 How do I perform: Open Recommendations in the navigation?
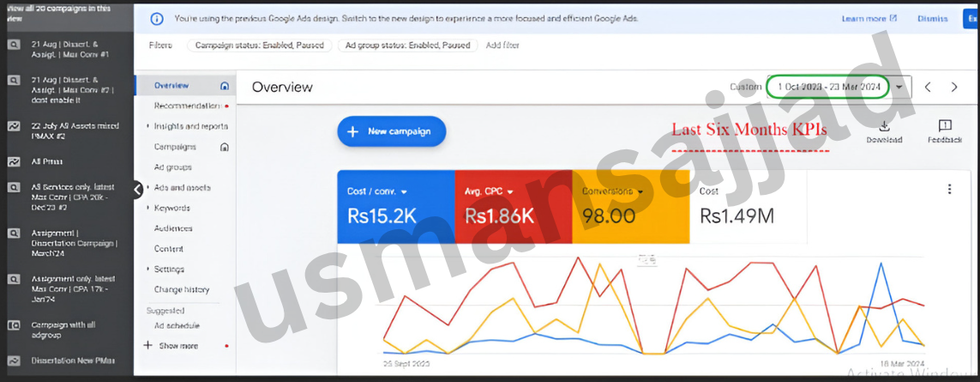coord(187,106)
